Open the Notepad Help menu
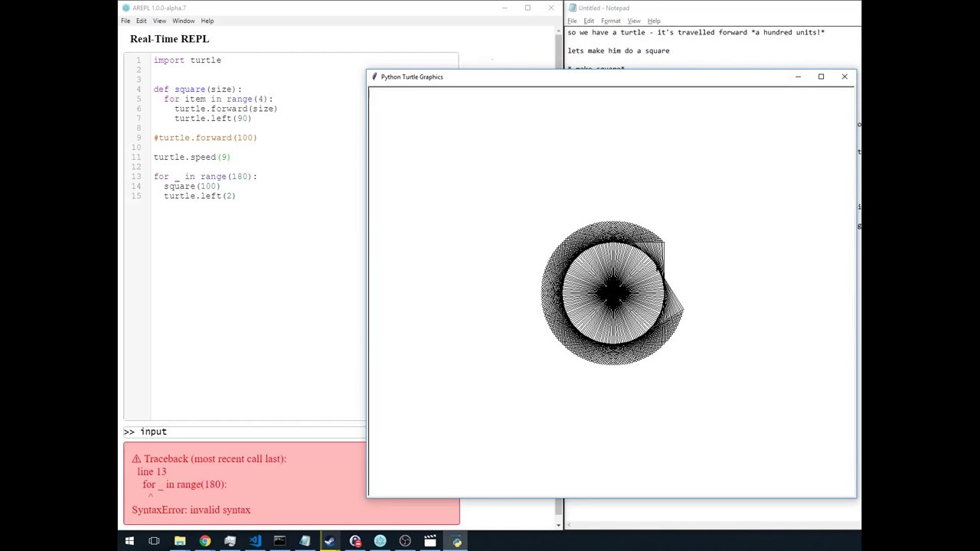 pos(654,21)
